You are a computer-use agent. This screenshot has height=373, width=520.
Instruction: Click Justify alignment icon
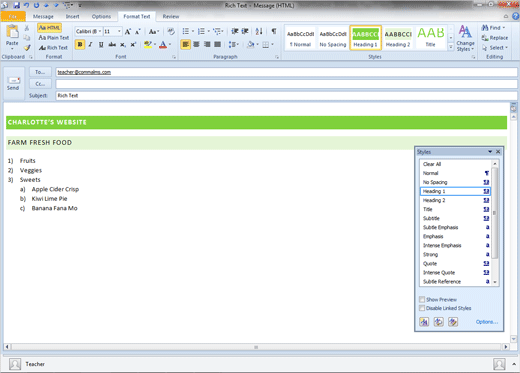click(218, 44)
